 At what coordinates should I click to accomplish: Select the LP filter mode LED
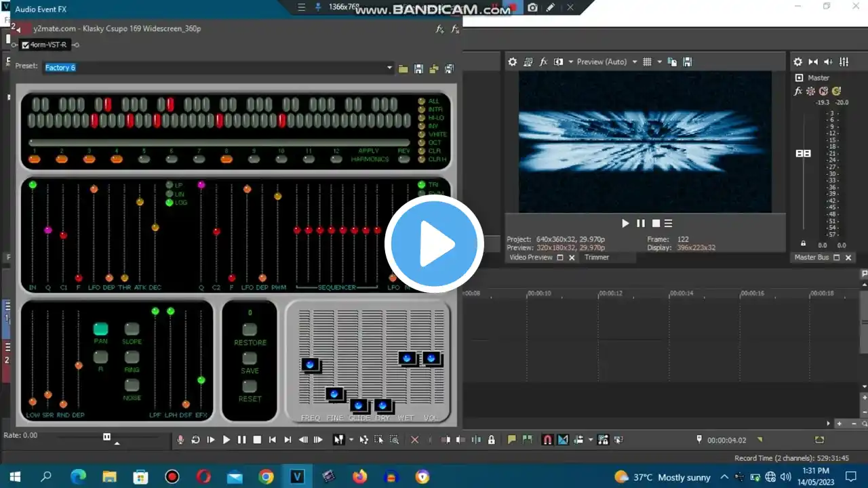(170, 185)
